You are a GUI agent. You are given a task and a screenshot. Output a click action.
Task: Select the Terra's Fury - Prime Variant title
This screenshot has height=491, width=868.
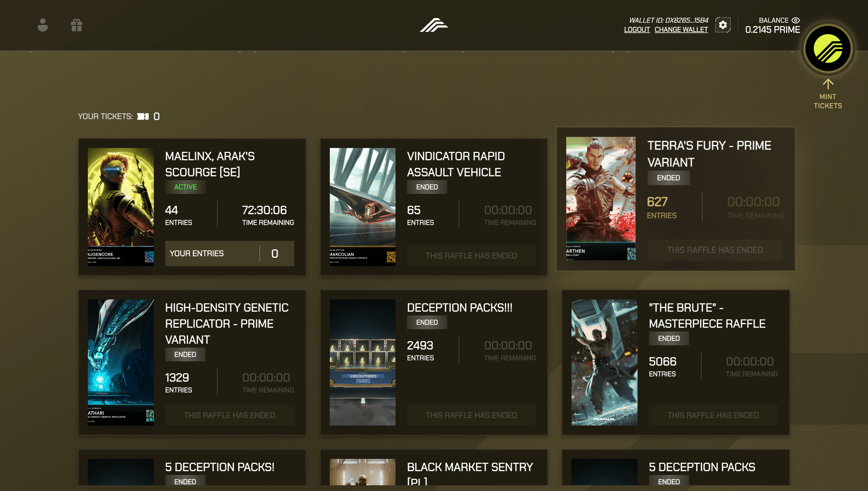(709, 154)
